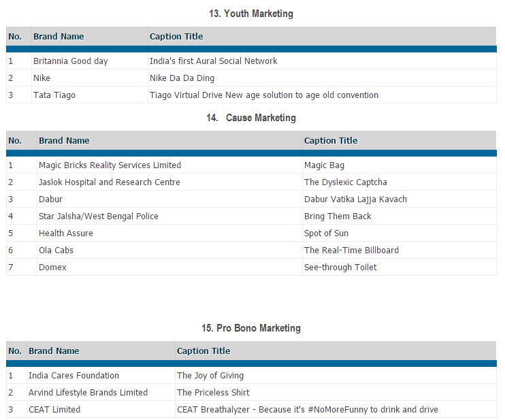Select 'Dabur Vatika Lajja Kavach' caption cell
The width and height of the screenshot is (505, 420).
pos(355,199)
